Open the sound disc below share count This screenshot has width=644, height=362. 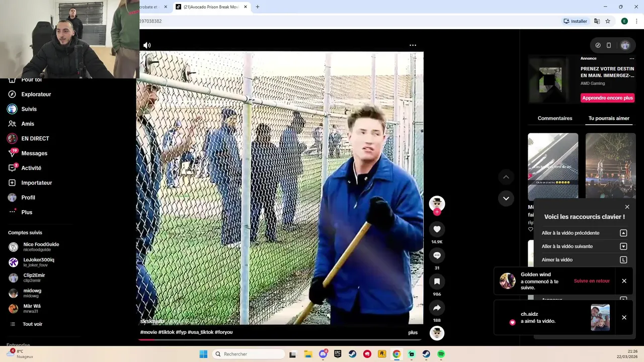[437, 333]
